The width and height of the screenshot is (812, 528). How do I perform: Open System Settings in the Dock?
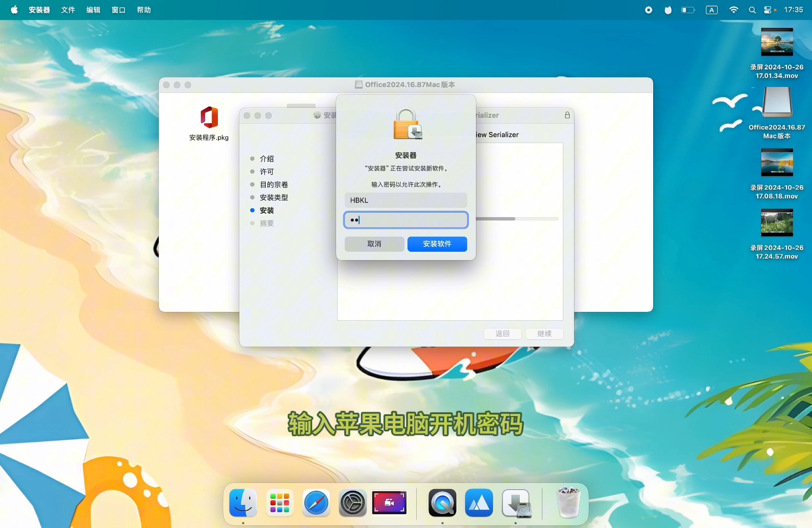point(353,503)
